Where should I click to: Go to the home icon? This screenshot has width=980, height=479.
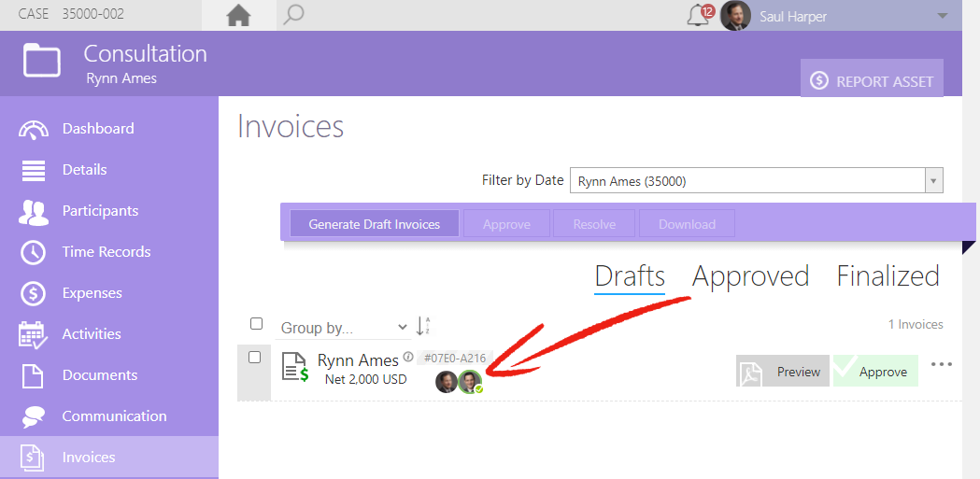click(x=239, y=15)
